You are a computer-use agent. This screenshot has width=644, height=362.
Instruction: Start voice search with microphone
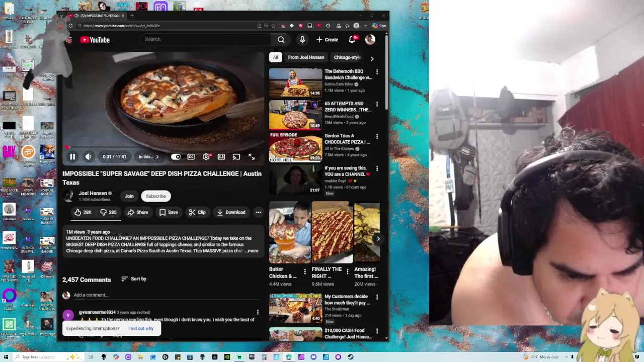(302, 40)
